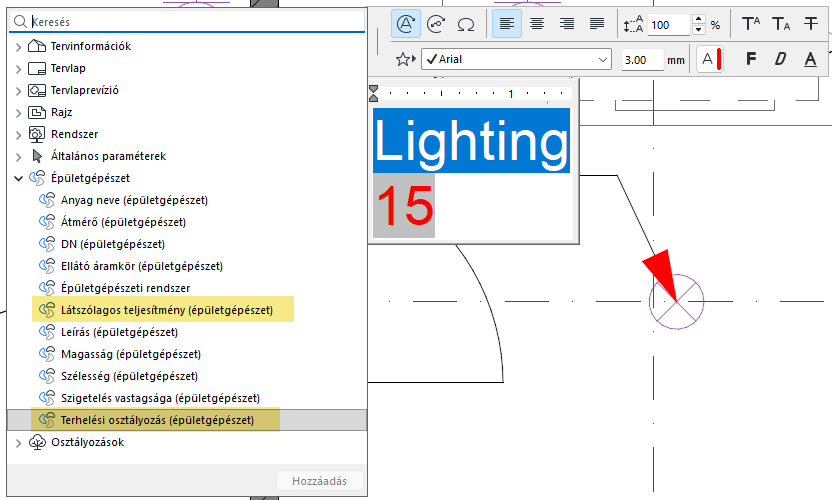Viewport: 832px width, 500px height.
Task: Select DN (épületgépészet) property
Action: tap(112, 244)
